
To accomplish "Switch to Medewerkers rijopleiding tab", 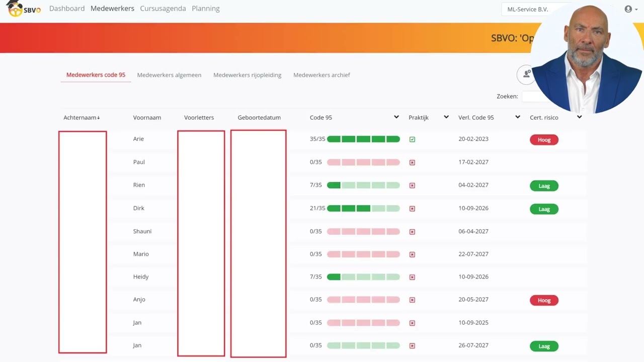I will [247, 75].
